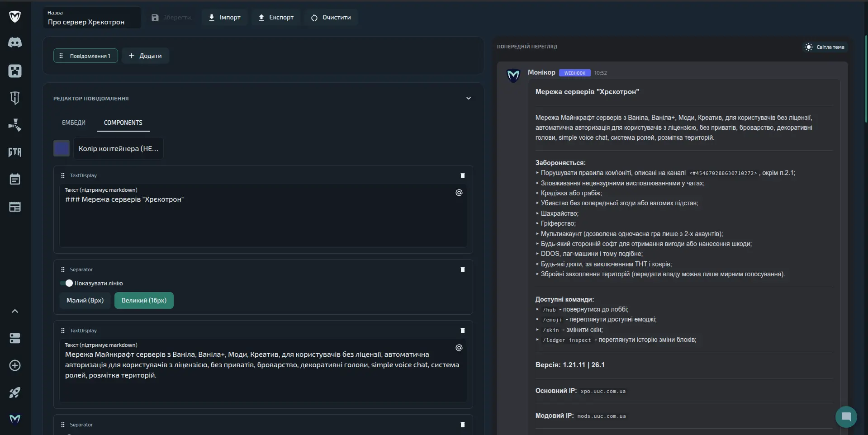Click the WEBHOOK badge in preview
Viewport: 868px width, 435px height.
tap(574, 73)
